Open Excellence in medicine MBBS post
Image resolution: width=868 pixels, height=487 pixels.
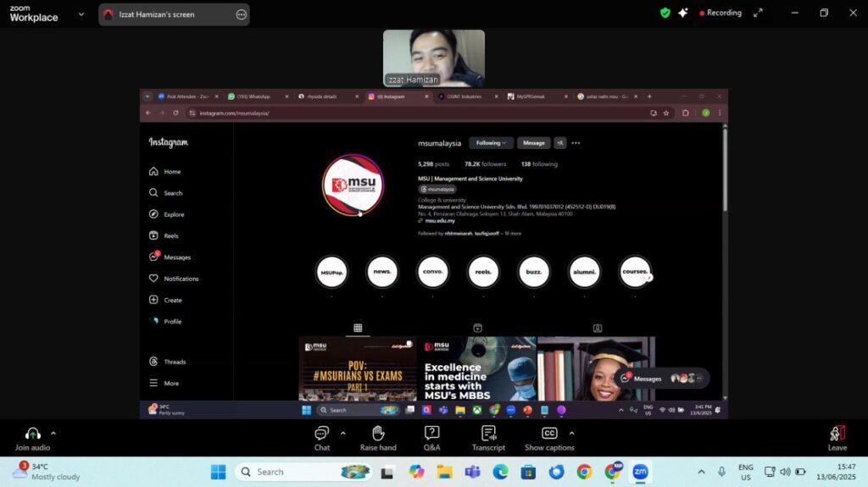tap(476, 368)
